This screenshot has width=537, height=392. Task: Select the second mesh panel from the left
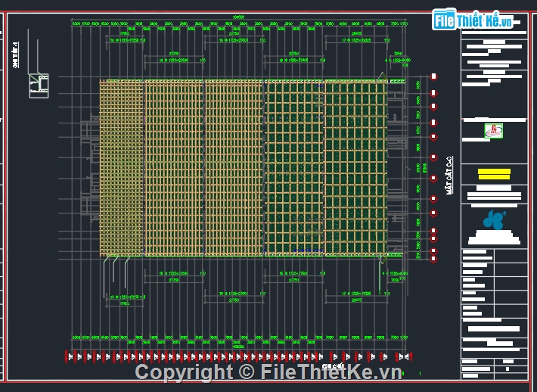(174, 168)
